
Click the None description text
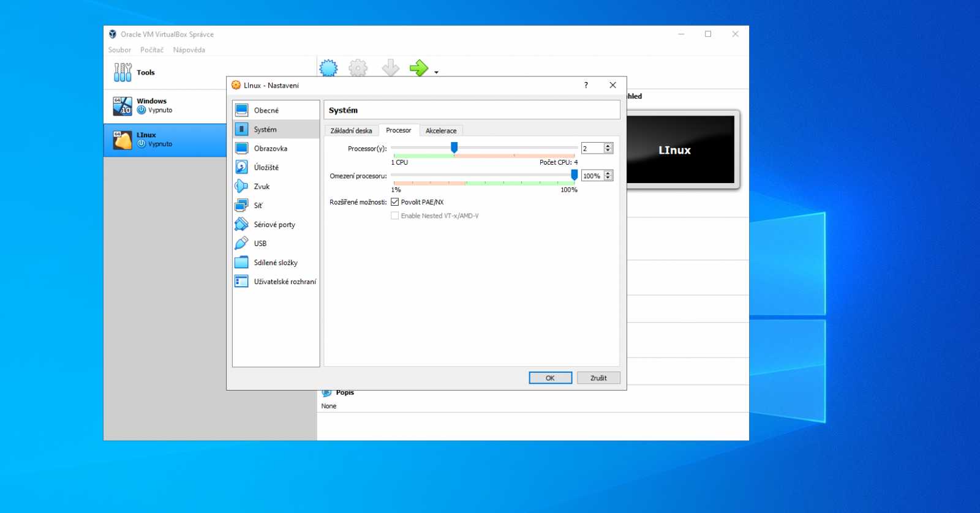329,406
